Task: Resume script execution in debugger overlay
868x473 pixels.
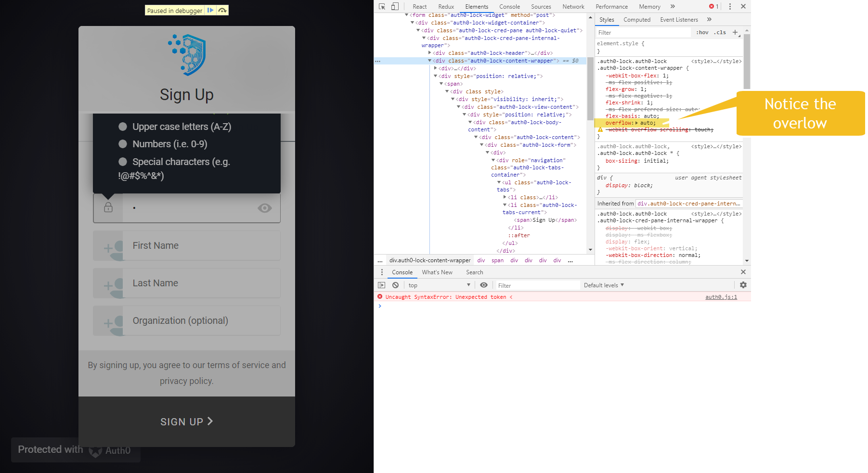Action: [x=210, y=10]
